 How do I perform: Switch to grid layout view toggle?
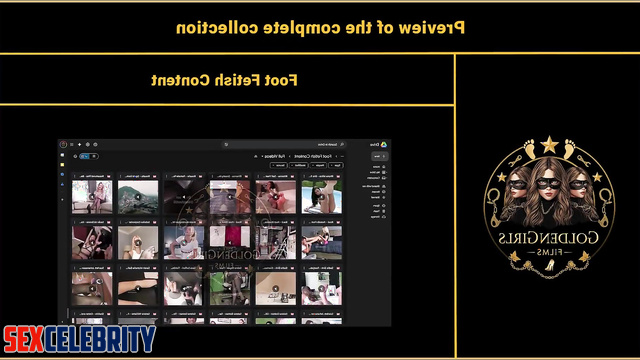[x=84, y=156]
